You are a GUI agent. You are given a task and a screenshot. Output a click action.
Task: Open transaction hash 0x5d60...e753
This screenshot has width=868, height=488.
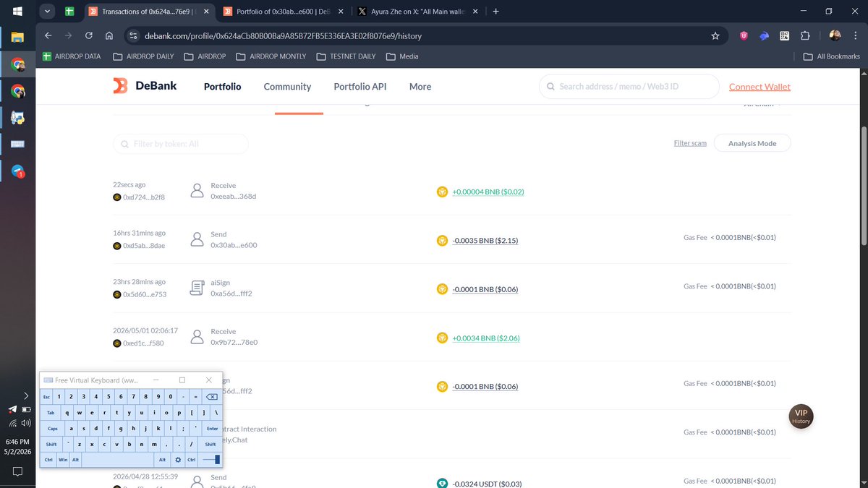tap(145, 294)
